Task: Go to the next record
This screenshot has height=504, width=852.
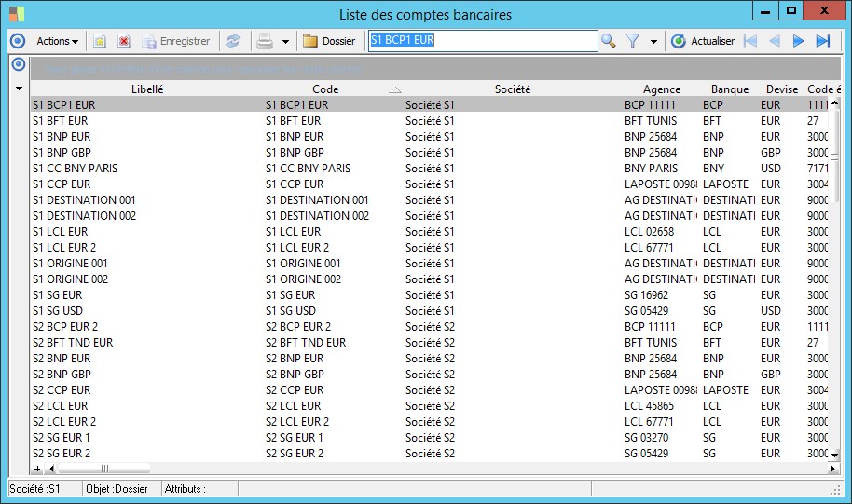Action: 798,41
